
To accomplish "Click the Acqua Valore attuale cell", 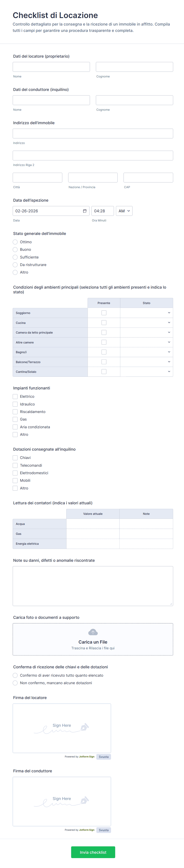I will click(93, 524).
